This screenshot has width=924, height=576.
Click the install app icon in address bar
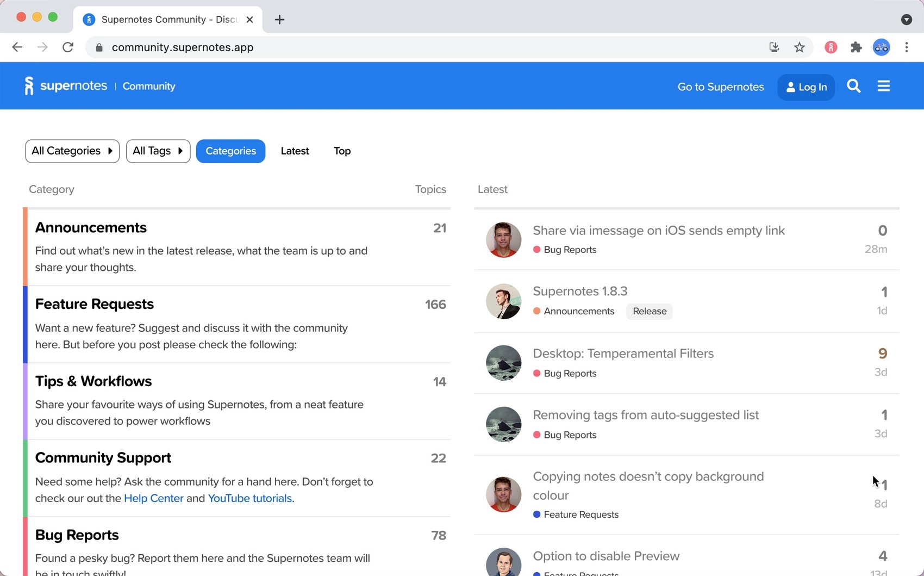tap(775, 47)
